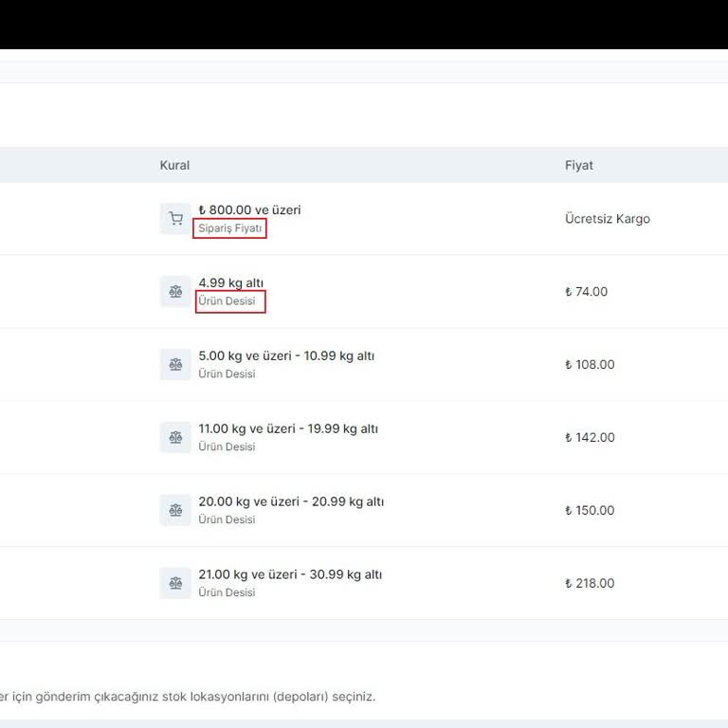Image resolution: width=728 pixels, height=728 pixels.
Task: Click the scale icon for 11.00–19.99 kg rule
Action: click(175, 438)
